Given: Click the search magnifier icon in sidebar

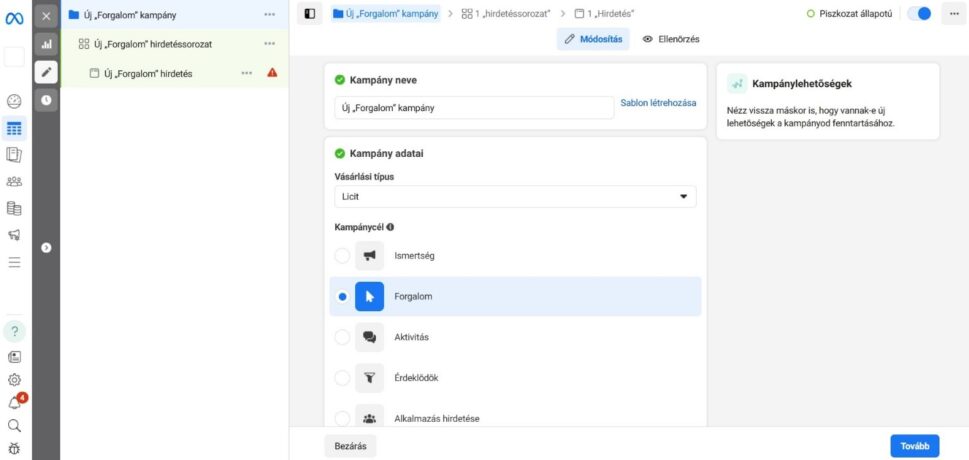Looking at the screenshot, I should (x=14, y=425).
